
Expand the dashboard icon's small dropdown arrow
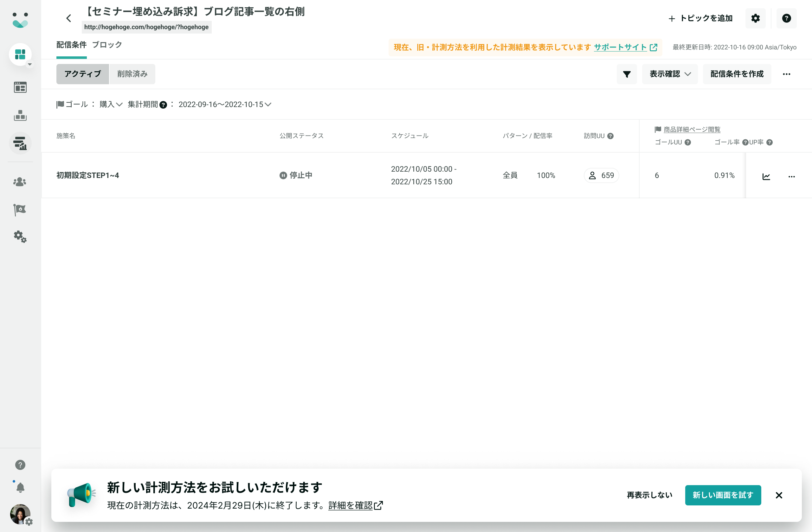coord(30,64)
